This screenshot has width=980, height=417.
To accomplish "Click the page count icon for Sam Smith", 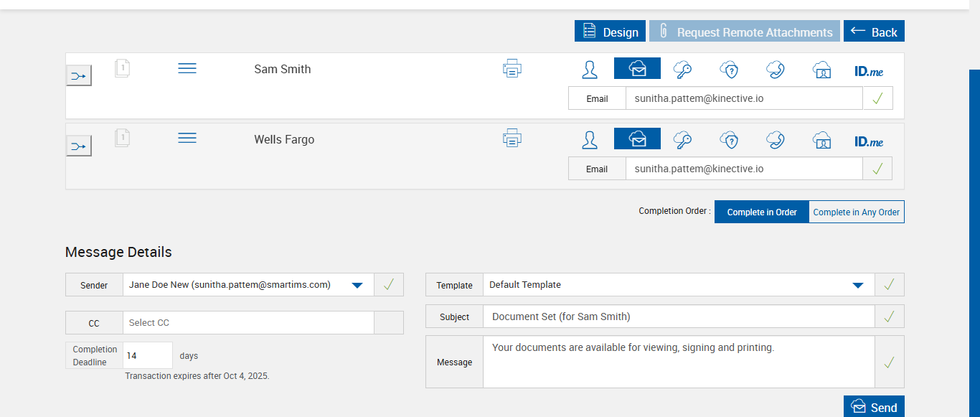I will coord(123,68).
